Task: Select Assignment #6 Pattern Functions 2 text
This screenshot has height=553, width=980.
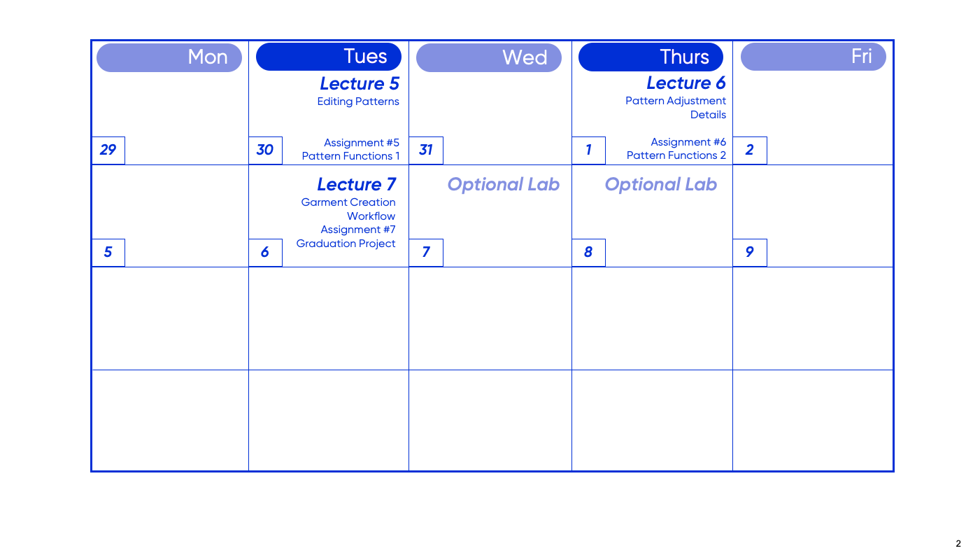Action: [676, 148]
